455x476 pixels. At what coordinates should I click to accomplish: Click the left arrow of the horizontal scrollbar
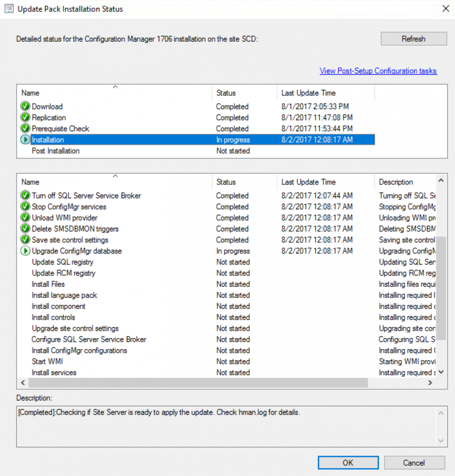point(22,383)
